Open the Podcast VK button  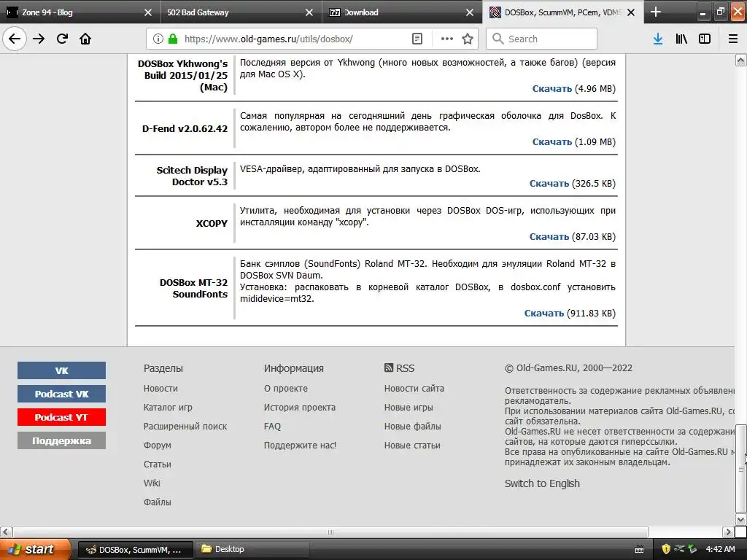pyautogui.click(x=61, y=394)
